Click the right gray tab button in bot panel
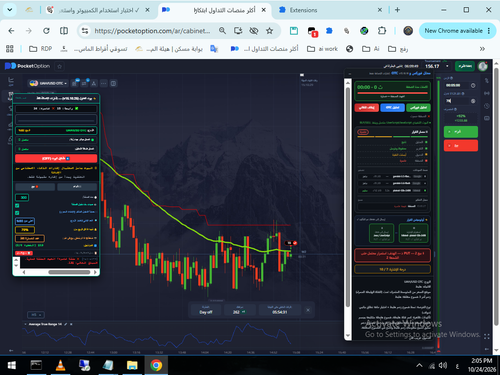 coord(77,187)
